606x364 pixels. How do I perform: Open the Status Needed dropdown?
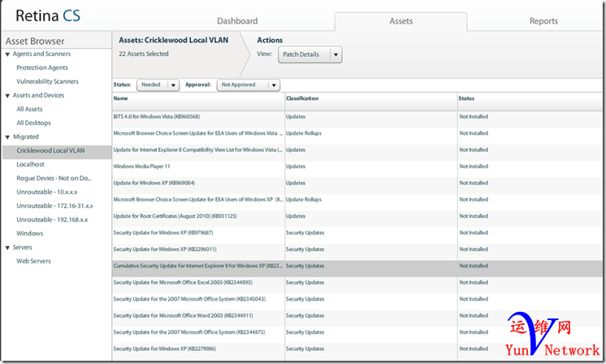coord(158,85)
